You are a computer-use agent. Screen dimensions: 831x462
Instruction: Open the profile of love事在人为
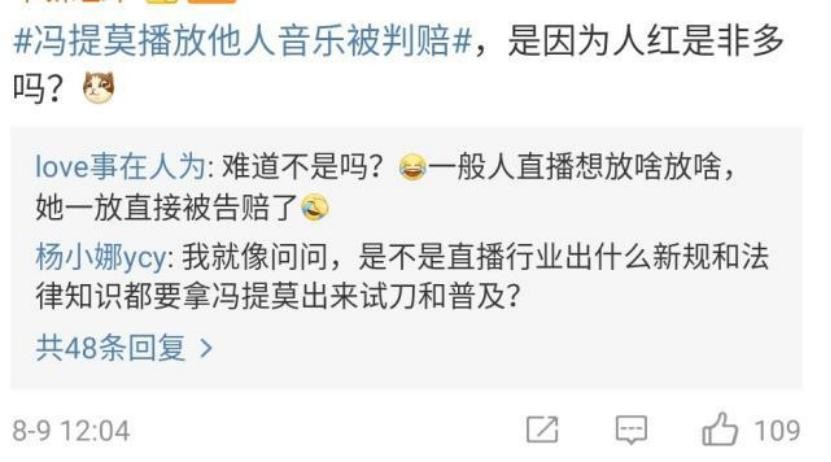tap(120, 167)
